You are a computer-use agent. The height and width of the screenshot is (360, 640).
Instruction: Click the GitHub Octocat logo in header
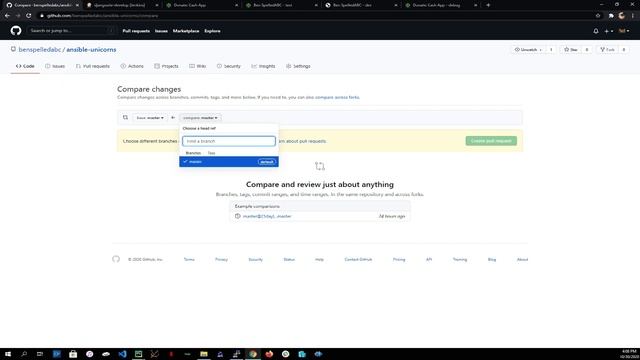(16, 31)
